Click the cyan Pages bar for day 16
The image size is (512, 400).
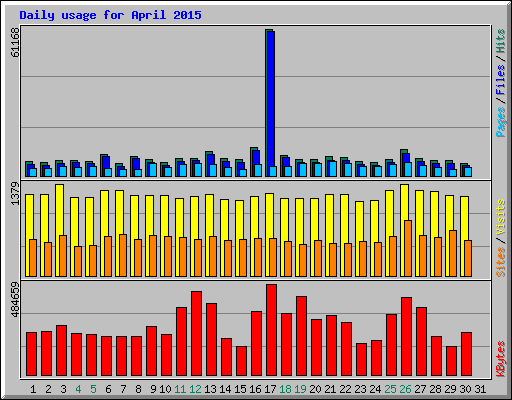(258, 170)
